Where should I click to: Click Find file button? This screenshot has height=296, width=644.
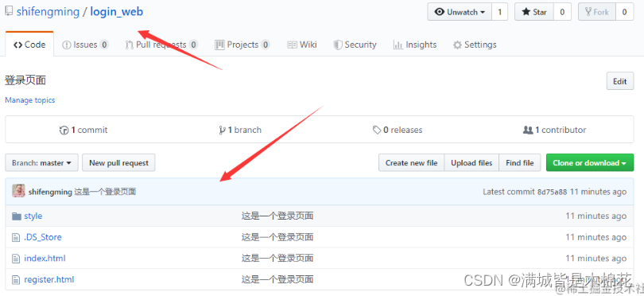519,163
